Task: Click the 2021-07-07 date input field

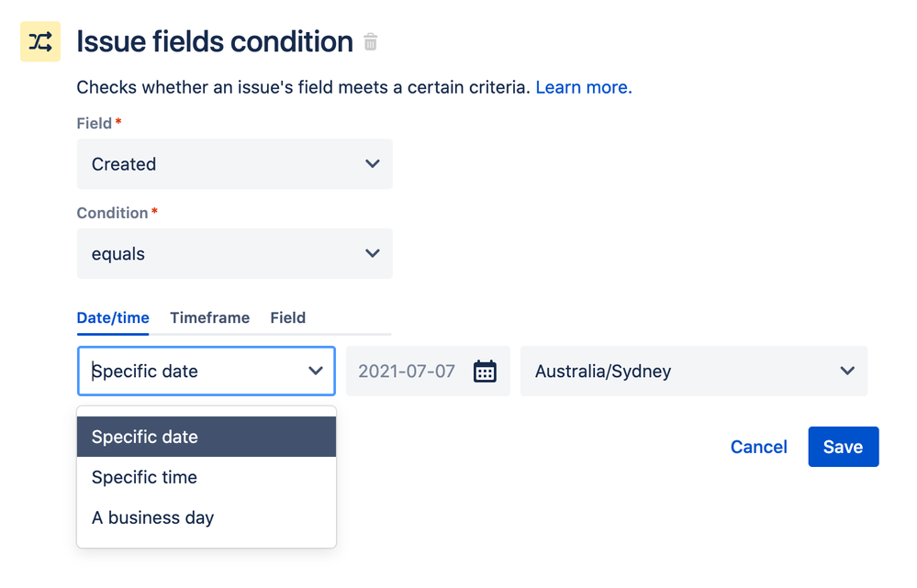Action: [x=408, y=372]
